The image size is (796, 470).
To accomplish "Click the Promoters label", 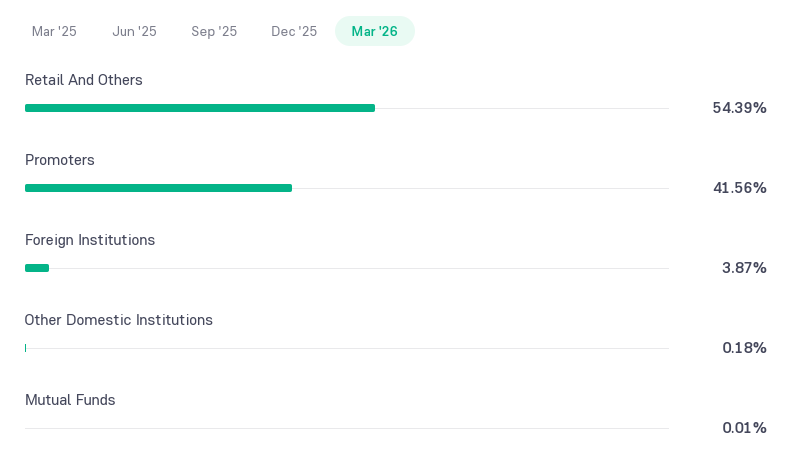I will pyautogui.click(x=60, y=160).
